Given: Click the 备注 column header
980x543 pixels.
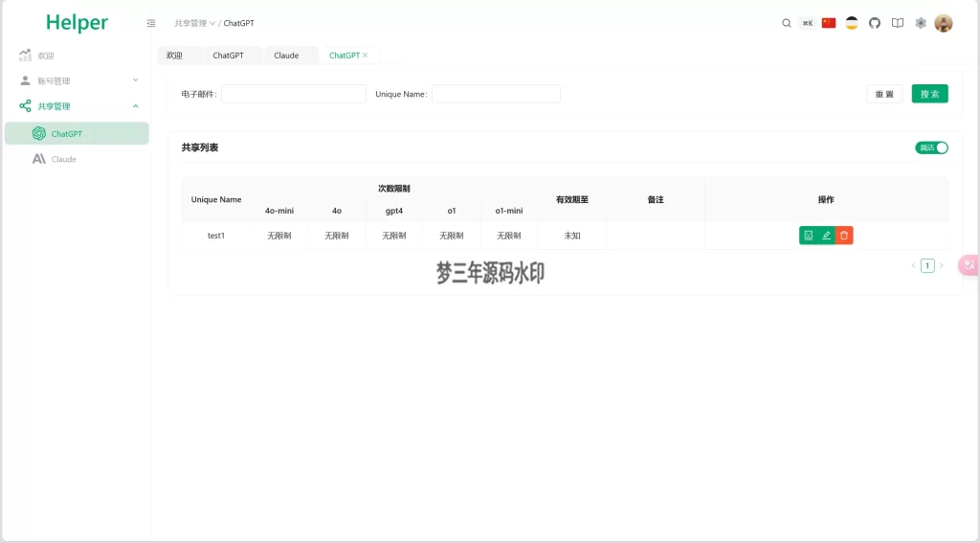Looking at the screenshot, I should point(656,199).
